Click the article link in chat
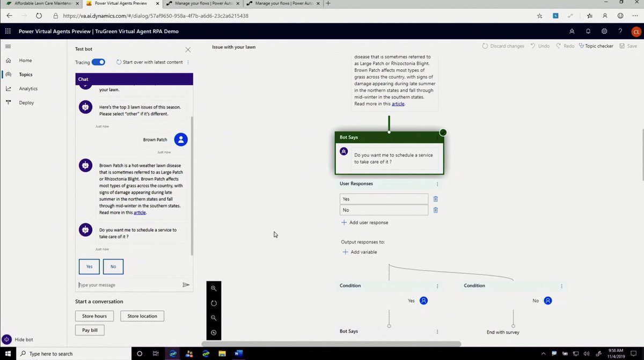This screenshot has width=644, height=360. coord(140,212)
